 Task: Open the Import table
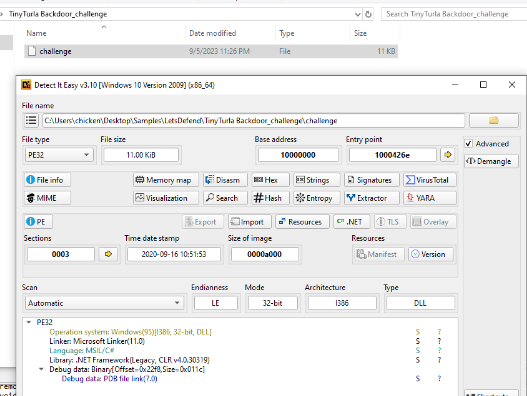[251, 222]
